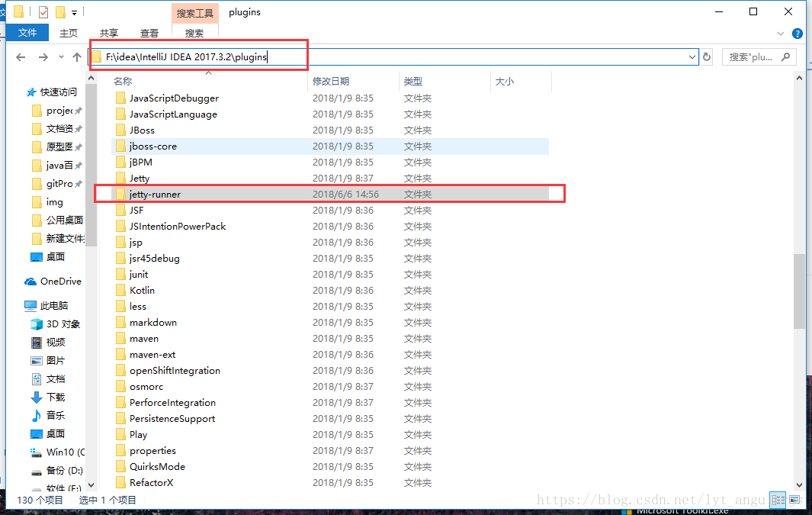Viewport: 812px width, 515px height.
Task: Select the Play folder icon
Action: [120, 435]
